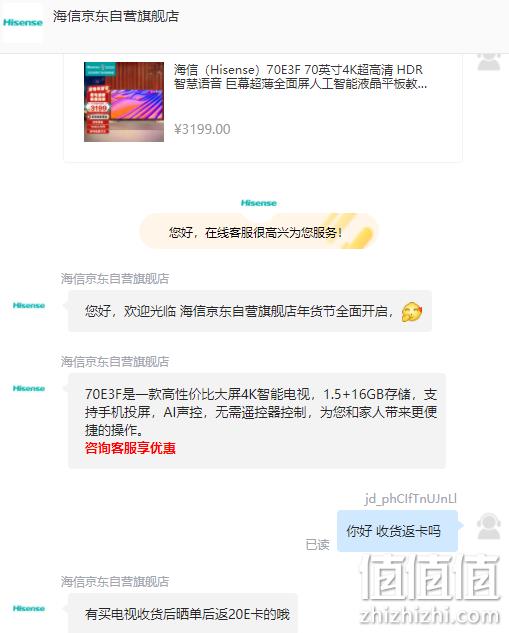This screenshot has height=633, width=509.
Task: Select the 你好 收货返卡吗 message bubble
Action: (x=398, y=531)
